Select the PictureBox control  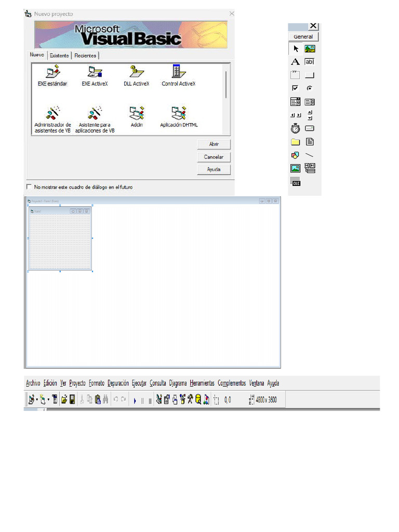(310, 49)
